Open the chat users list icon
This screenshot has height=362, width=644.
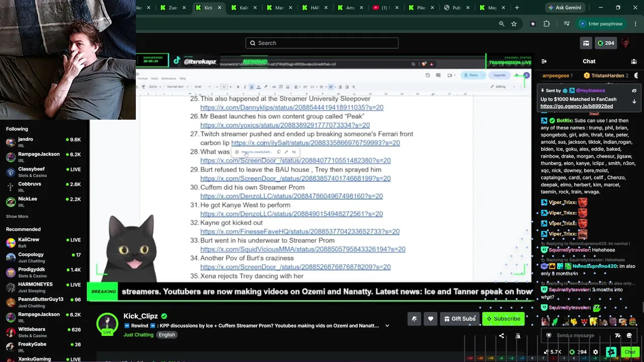(x=633, y=61)
